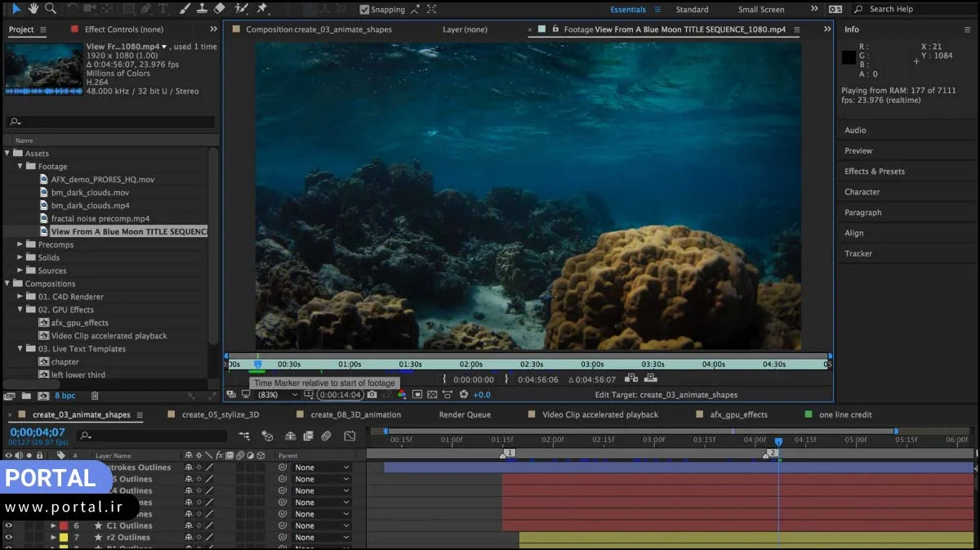Switch to the Standard workspace
The width and height of the screenshot is (980, 550).
692,10
